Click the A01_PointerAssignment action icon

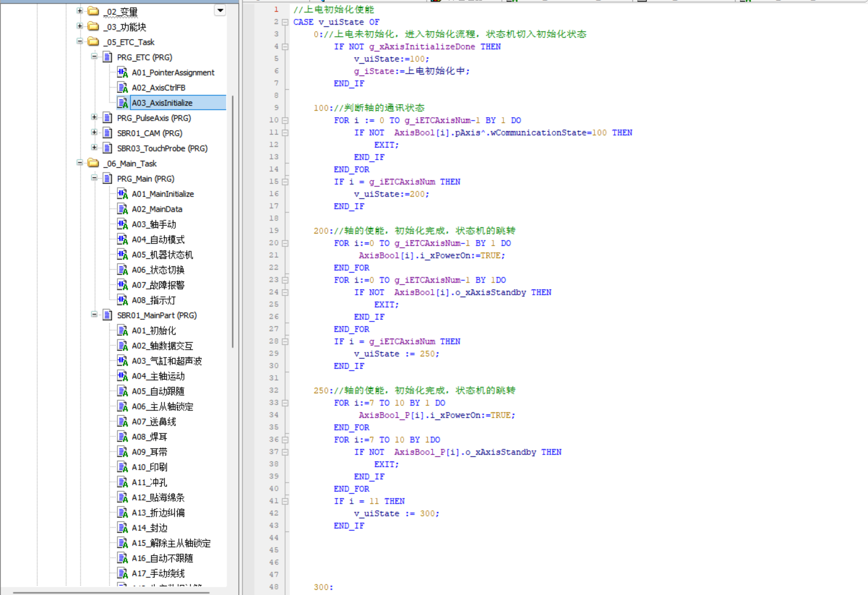click(122, 72)
